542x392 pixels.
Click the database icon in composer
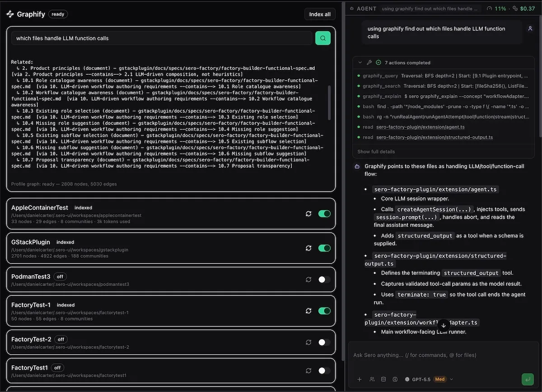click(384, 379)
